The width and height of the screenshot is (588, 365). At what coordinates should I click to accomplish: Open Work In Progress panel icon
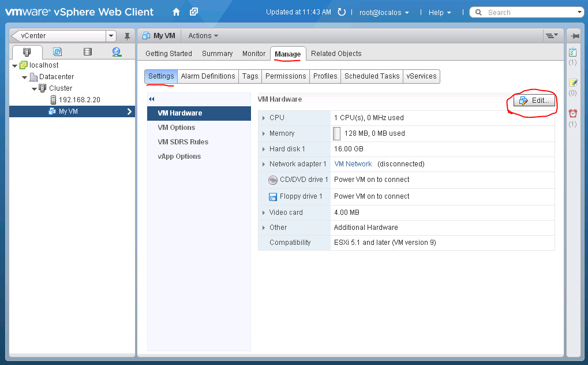tap(573, 83)
